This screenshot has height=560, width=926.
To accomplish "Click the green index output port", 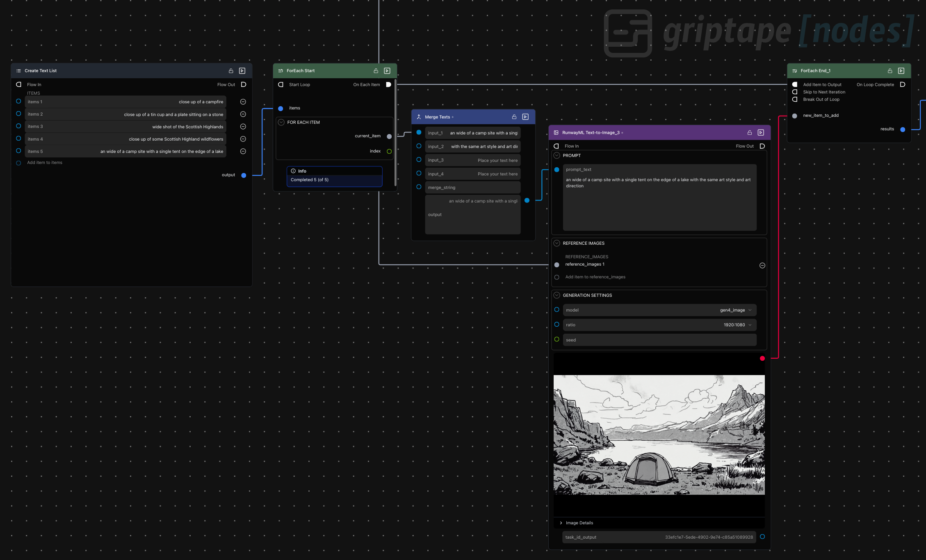I will coord(389,151).
